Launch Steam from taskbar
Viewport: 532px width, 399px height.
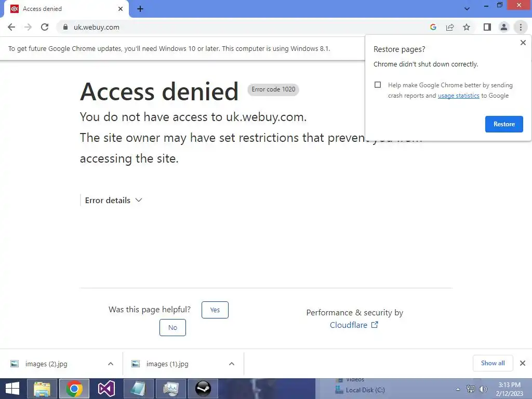pyautogui.click(x=203, y=389)
